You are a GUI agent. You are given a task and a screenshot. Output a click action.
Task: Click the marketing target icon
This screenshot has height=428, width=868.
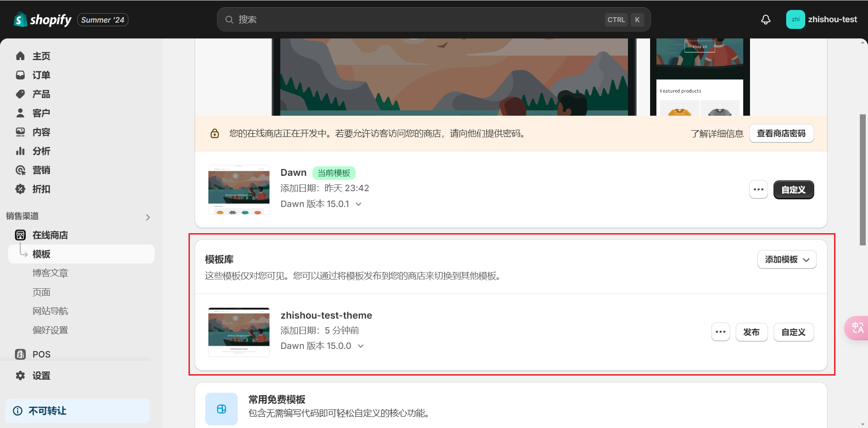(20, 170)
